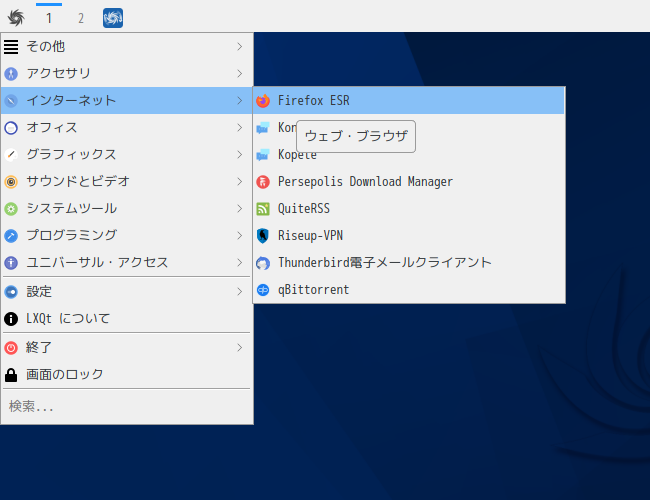
Task: Click the QuiteRSS feed icon
Action: coord(263,209)
